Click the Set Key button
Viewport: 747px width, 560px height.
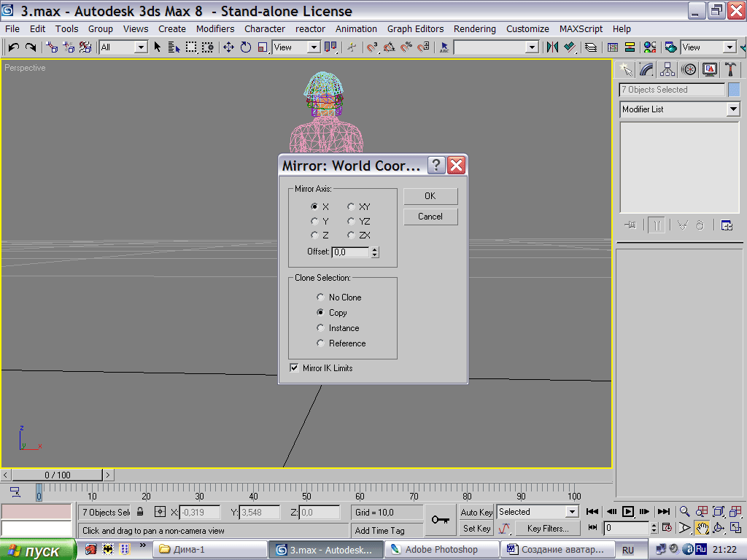pos(476,529)
